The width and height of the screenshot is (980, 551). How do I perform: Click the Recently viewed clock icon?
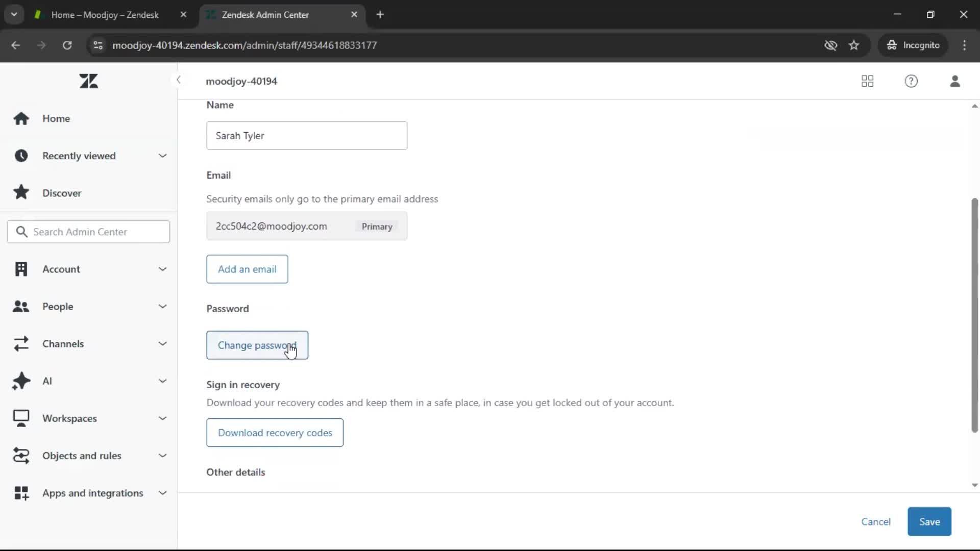[21, 156]
